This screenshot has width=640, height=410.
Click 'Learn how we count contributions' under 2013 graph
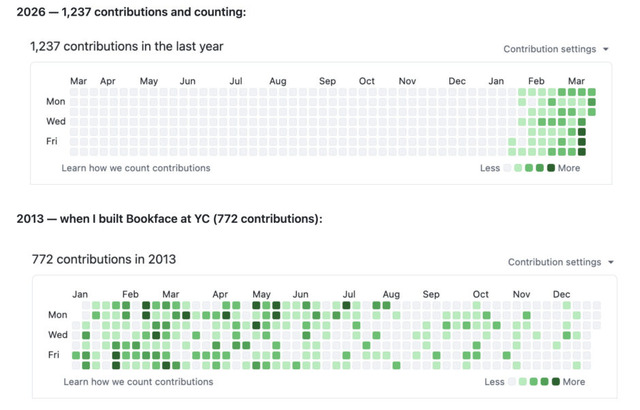[x=138, y=382]
